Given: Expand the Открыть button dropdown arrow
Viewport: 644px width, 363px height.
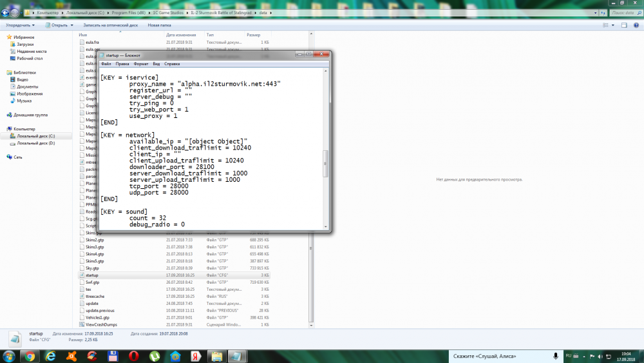Looking at the screenshot, I should (x=72, y=25).
